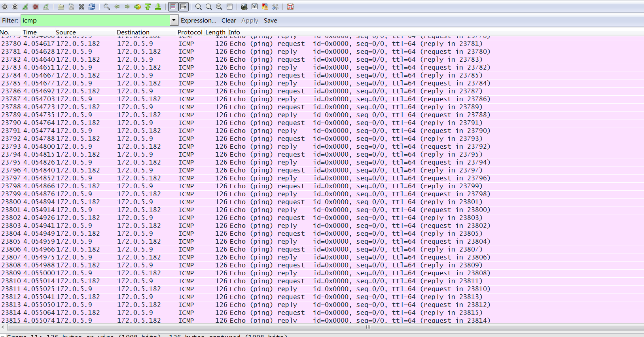Image resolution: width=644 pixels, height=337 pixels.
Task: Open preferences with the wrench icon
Action: click(275, 7)
